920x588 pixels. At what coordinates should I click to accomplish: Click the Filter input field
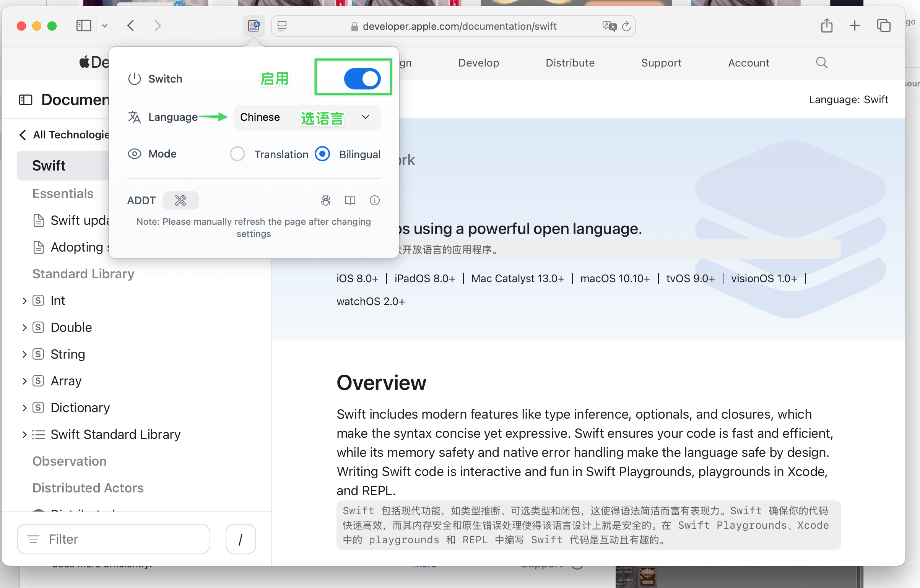pos(114,539)
